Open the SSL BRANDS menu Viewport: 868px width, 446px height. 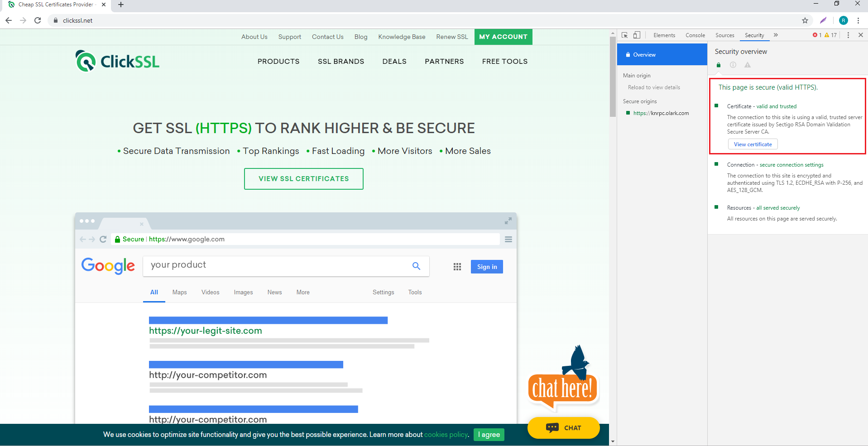(341, 61)
